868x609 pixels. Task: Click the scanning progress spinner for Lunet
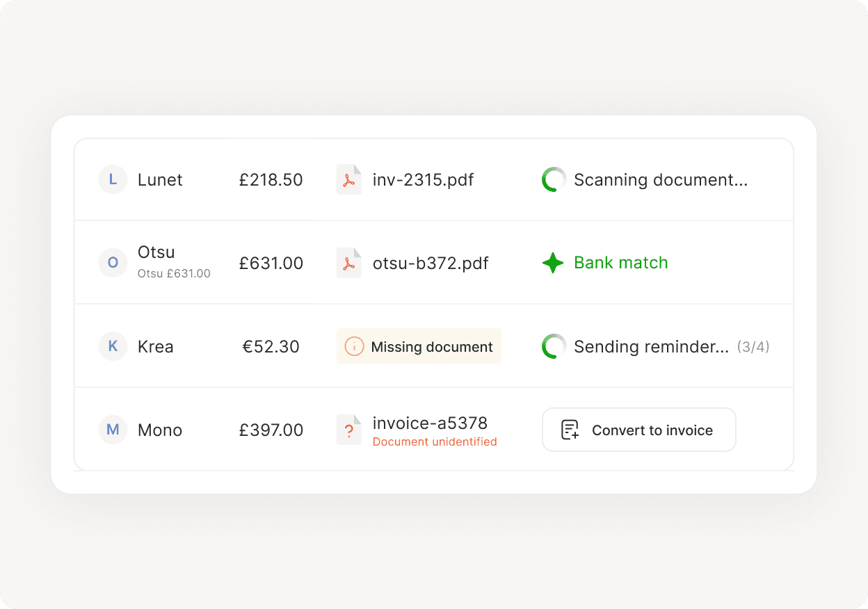(554, 179)
